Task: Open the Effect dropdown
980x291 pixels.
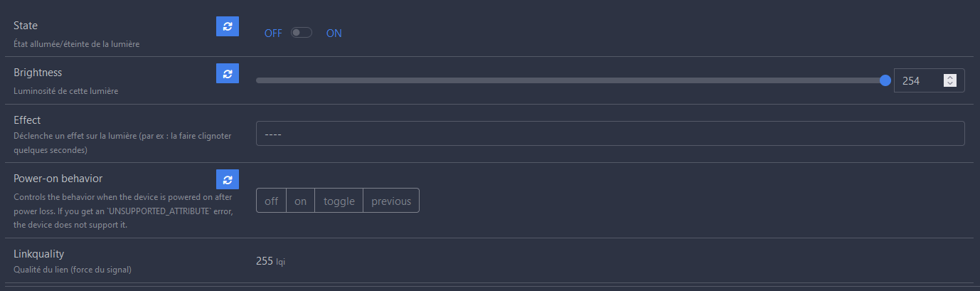Action: [610, 134]
